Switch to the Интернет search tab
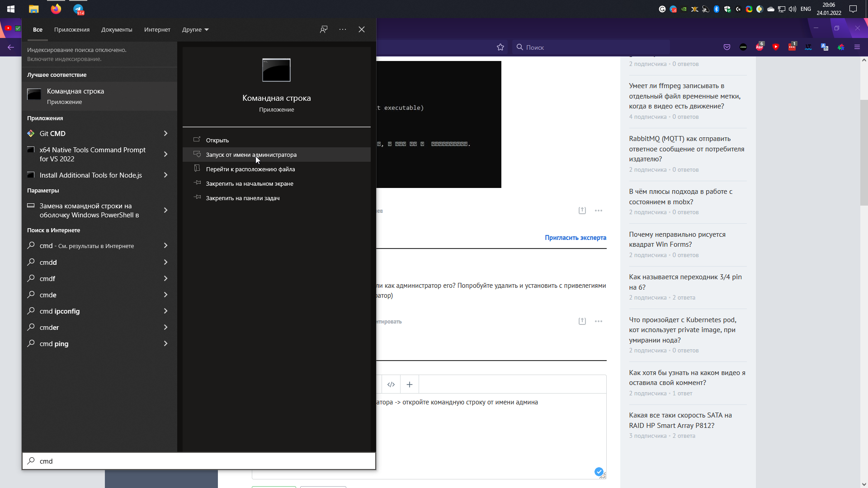Viewport: 868px width, 488px height. (157, 30)
